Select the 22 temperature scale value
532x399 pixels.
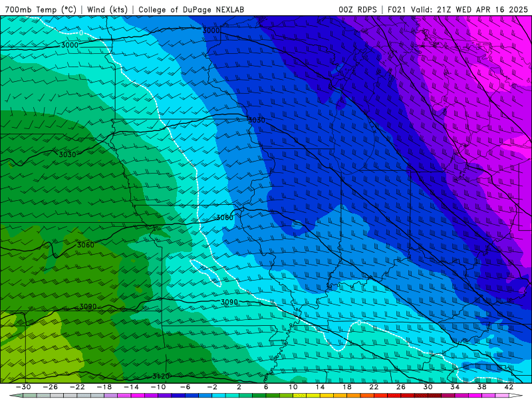point(374,387)
